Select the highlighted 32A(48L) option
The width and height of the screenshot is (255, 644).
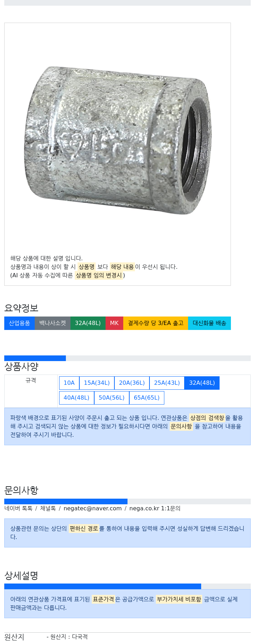202,383
